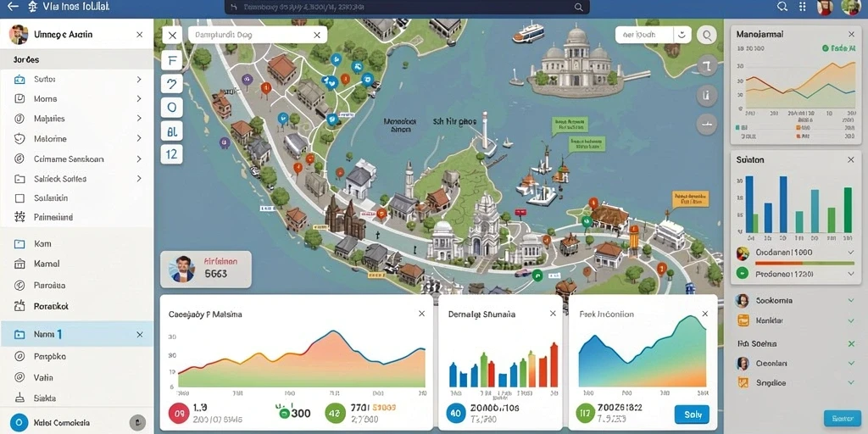Click the magnifier inside the top search bar
The width and height of the screenshot is (868, 434).
click(578, 7)
